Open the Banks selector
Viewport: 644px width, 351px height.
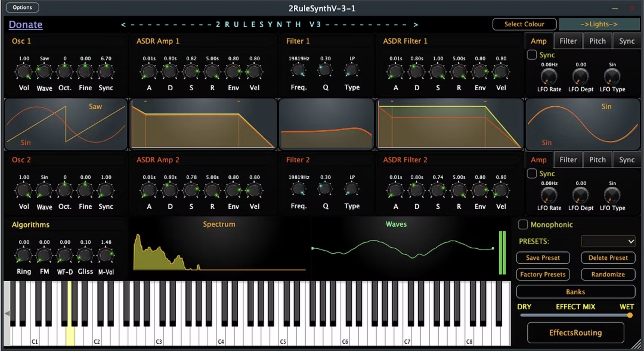coord(575,292)
